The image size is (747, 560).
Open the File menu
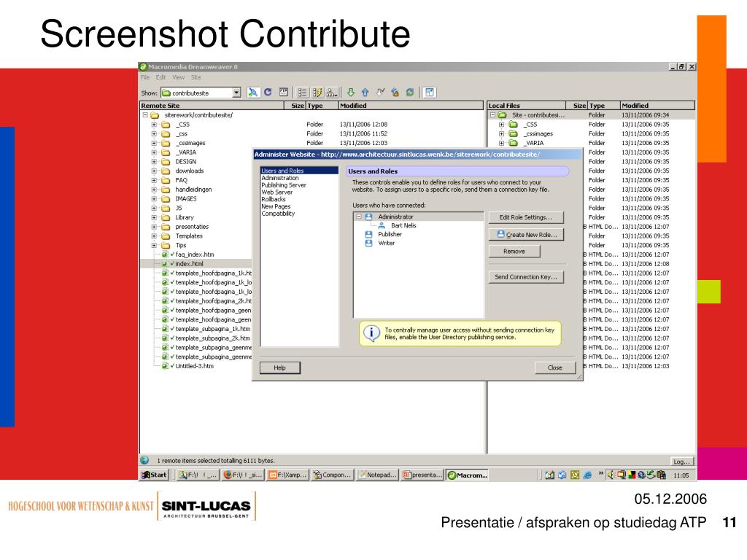145,77
